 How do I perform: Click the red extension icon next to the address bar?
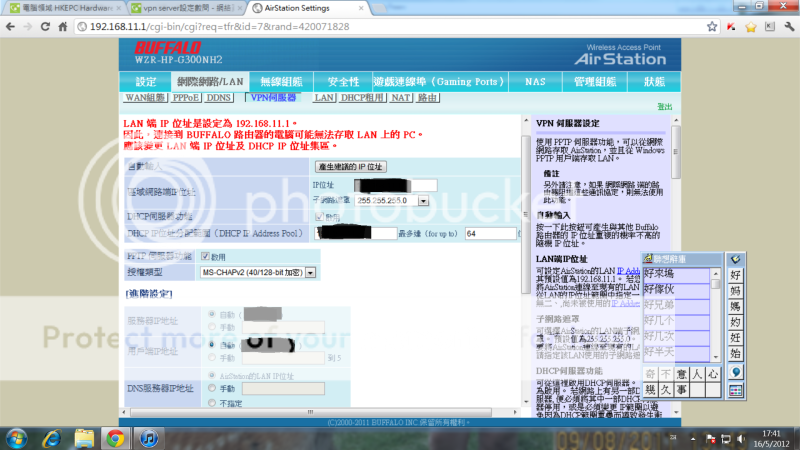coord(731,27)
